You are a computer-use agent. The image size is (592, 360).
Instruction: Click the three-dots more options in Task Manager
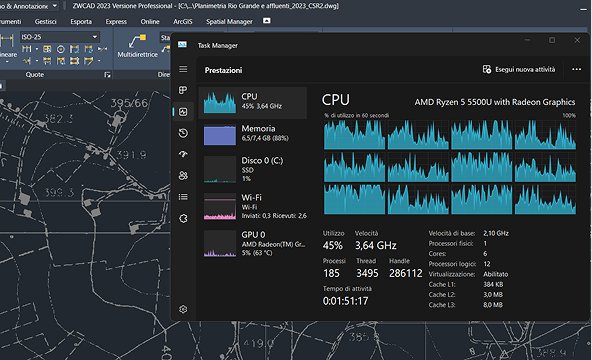pyautogui.click(x=577, y=69)
